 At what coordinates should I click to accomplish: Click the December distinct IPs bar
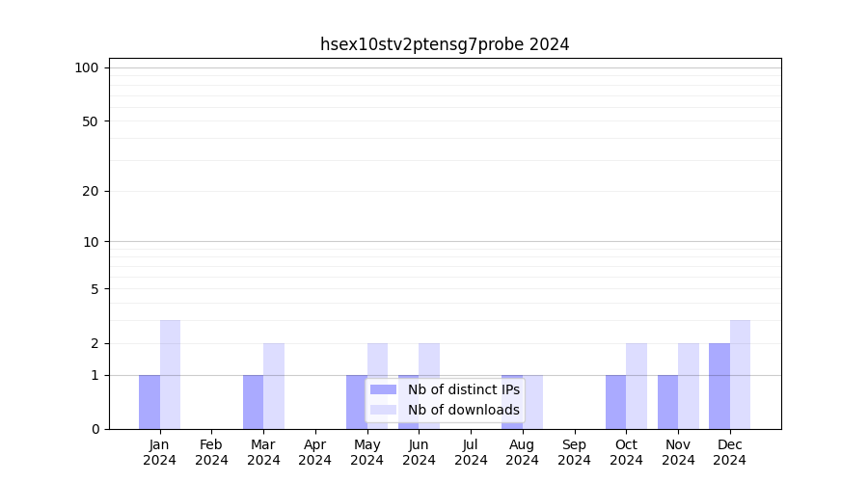[719, 386]
